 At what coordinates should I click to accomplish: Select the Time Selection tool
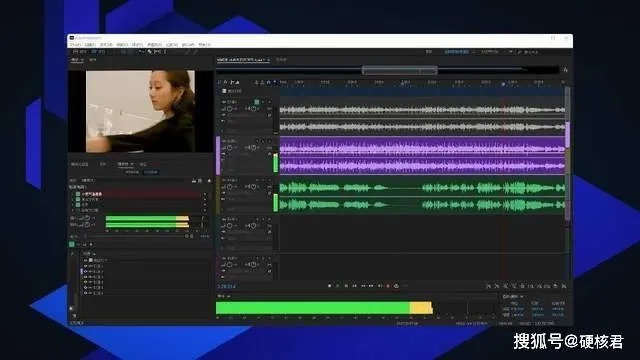coord(165,52)
